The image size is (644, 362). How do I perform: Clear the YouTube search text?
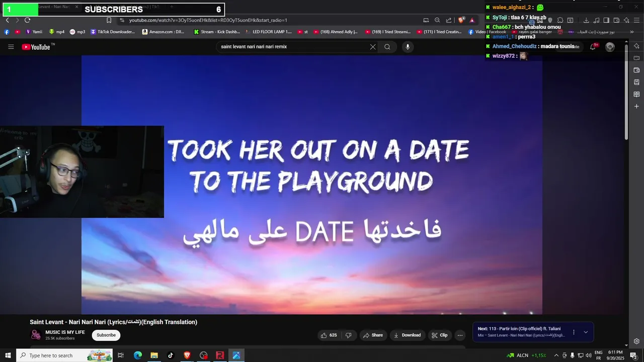point(373,47)
